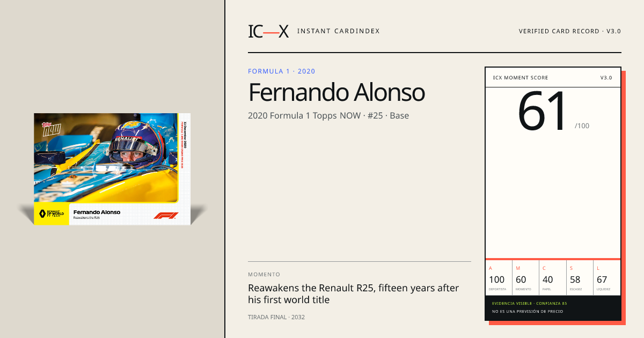Click the V3.0 label in score panel

(606, 78)
